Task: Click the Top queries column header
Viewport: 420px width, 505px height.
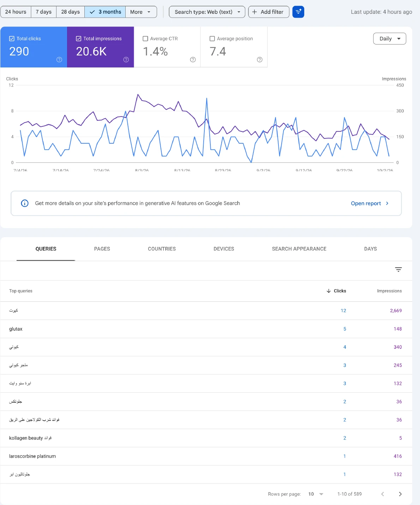Action: [21, 291]
